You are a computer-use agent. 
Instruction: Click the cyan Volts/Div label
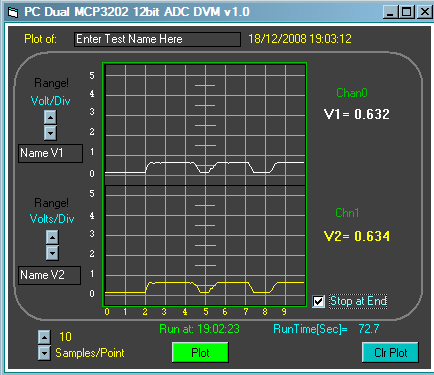(52, 219)
